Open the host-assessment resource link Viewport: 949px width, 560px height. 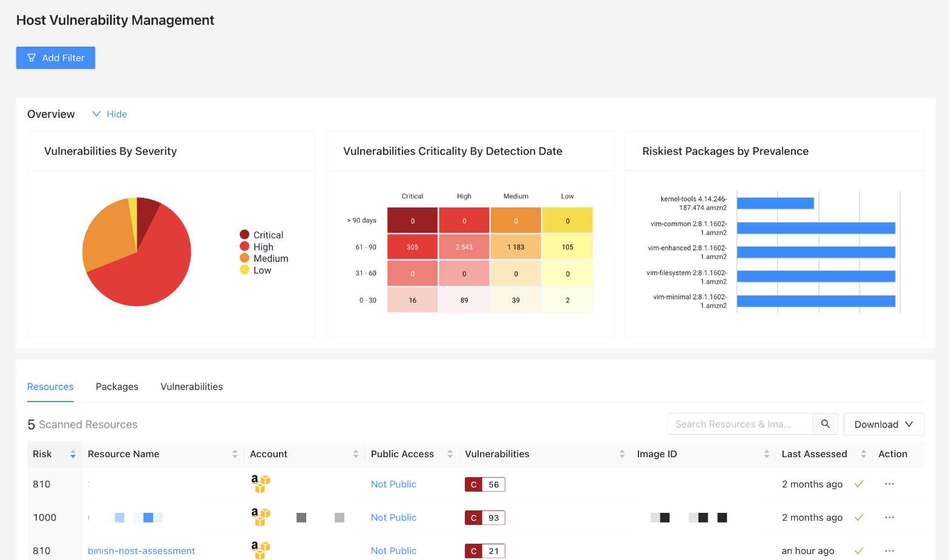coord(141,551)
